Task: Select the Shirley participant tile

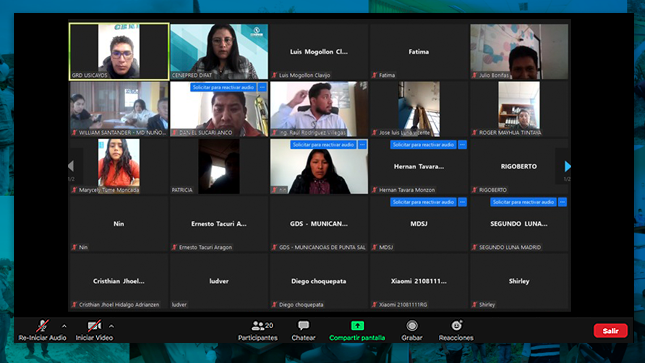Action: [519, 281]
